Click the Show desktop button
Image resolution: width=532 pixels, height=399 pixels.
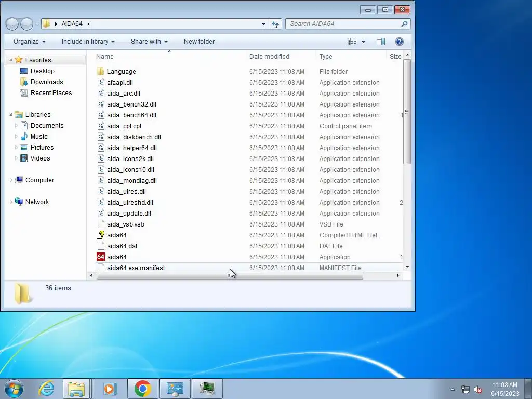click(528, 389)
